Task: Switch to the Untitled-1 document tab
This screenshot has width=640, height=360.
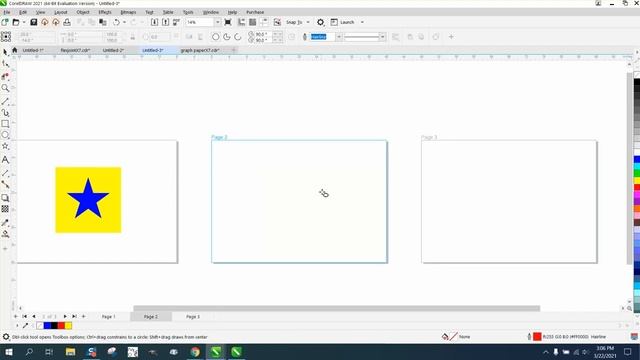Action: click(33, 50)
